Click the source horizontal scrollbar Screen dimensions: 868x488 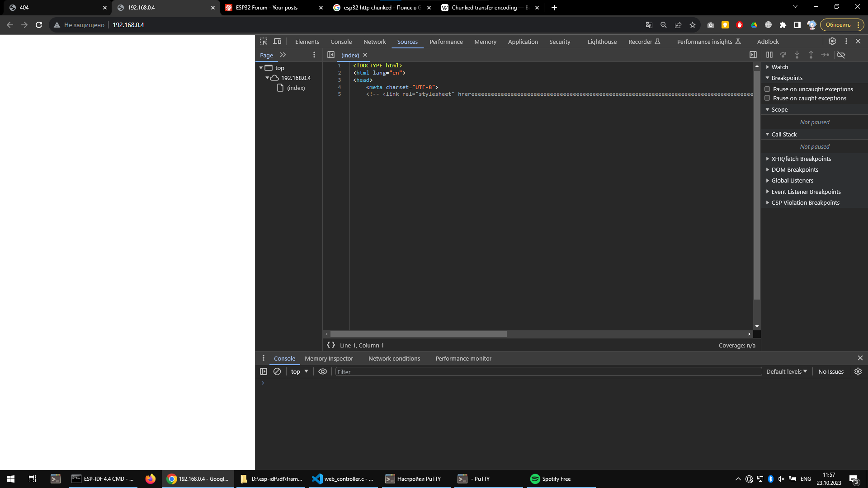(x=418, y=334)
